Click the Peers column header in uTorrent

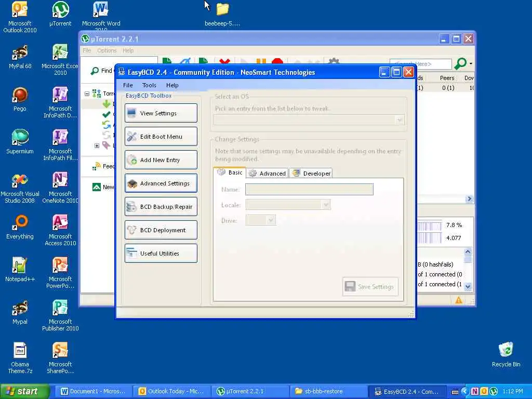pyautogui.click(x=447, y=78)
